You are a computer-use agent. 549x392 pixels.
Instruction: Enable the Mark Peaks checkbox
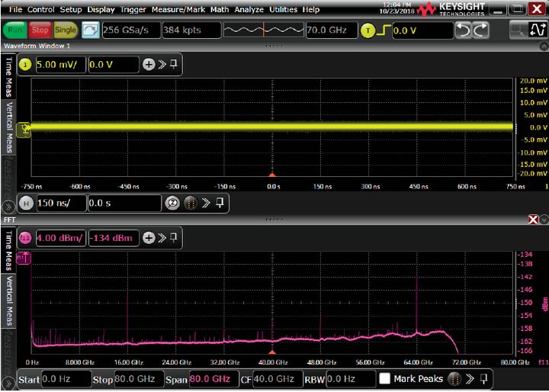tap(385, 379)
